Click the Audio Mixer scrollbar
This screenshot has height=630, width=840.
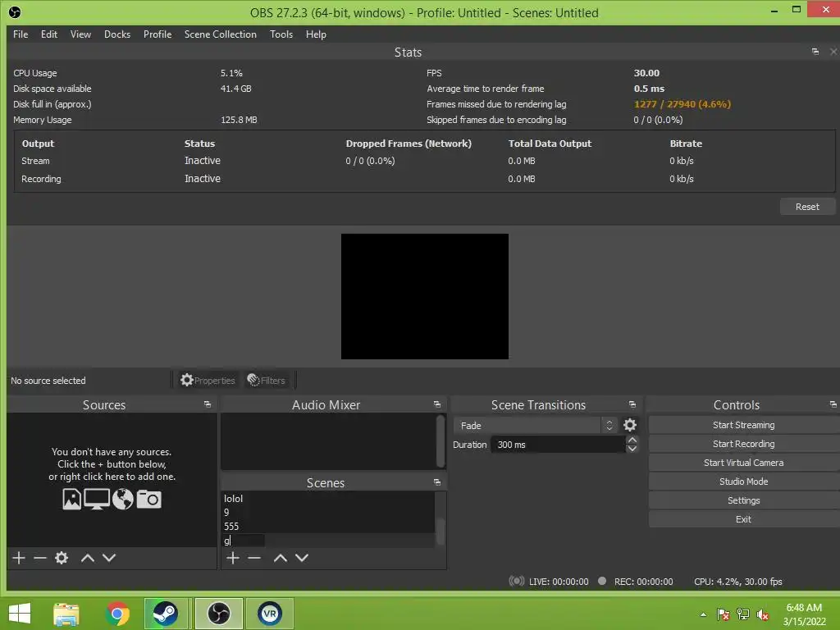(x=441, y=442)
